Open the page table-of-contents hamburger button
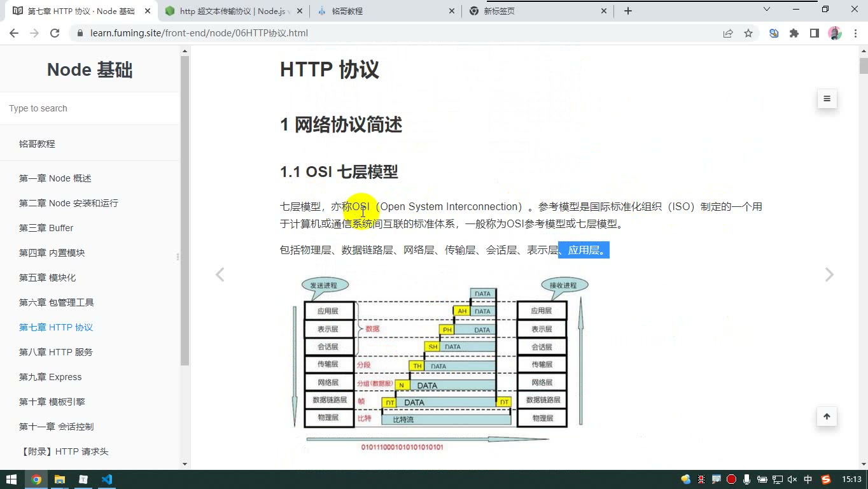The image size is (868, 489). point(827,99)
